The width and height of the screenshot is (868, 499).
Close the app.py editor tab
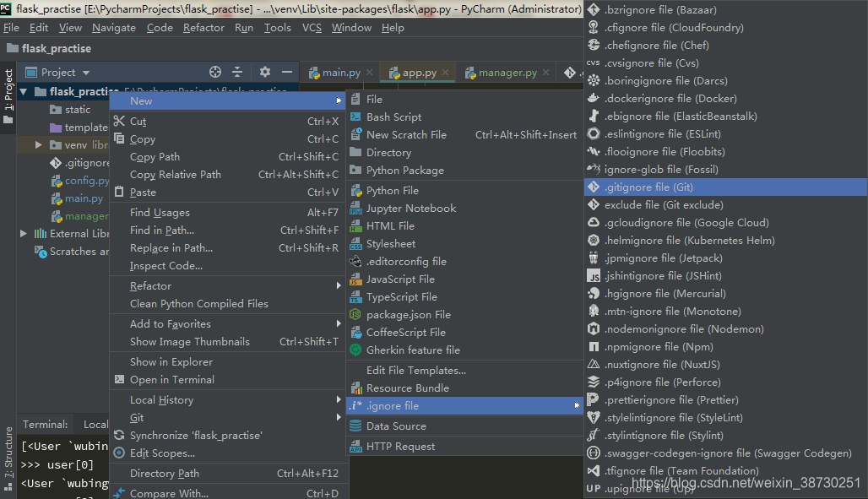446,73
